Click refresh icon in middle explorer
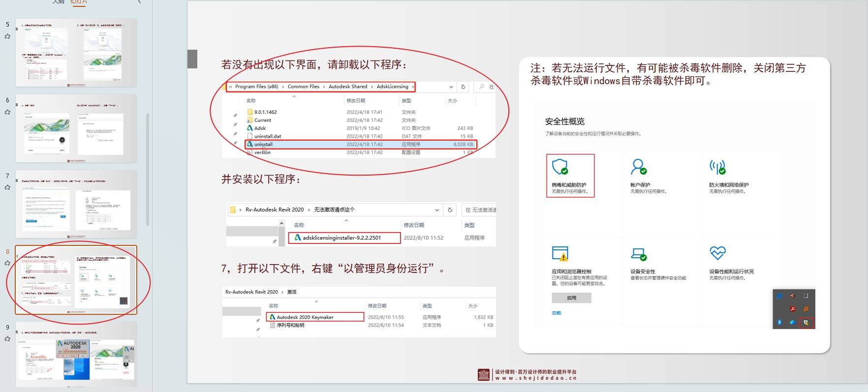This screenshot has width=868, height=392. (450, 210)
